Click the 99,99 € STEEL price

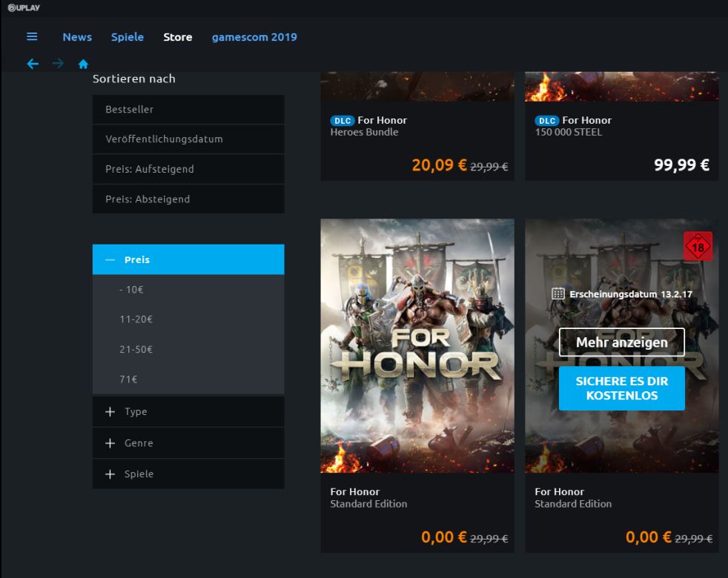(681, 165)
